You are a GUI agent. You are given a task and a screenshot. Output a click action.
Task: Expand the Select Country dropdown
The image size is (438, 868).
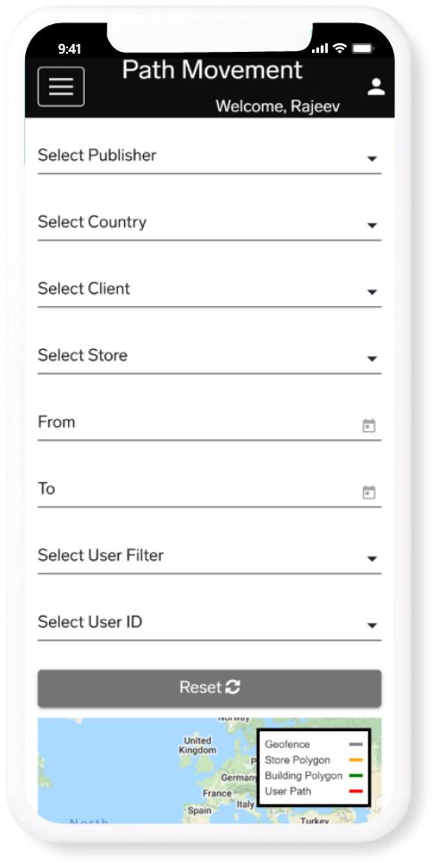209,223
